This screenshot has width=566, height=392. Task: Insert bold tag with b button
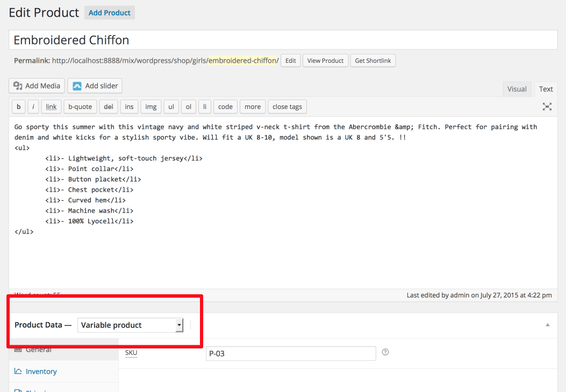(19, 107)
